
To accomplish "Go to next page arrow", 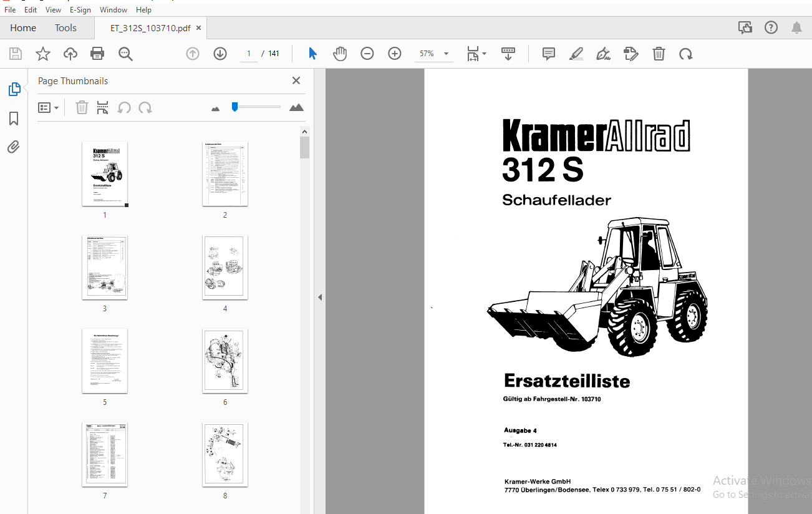I will coord(220,54).
